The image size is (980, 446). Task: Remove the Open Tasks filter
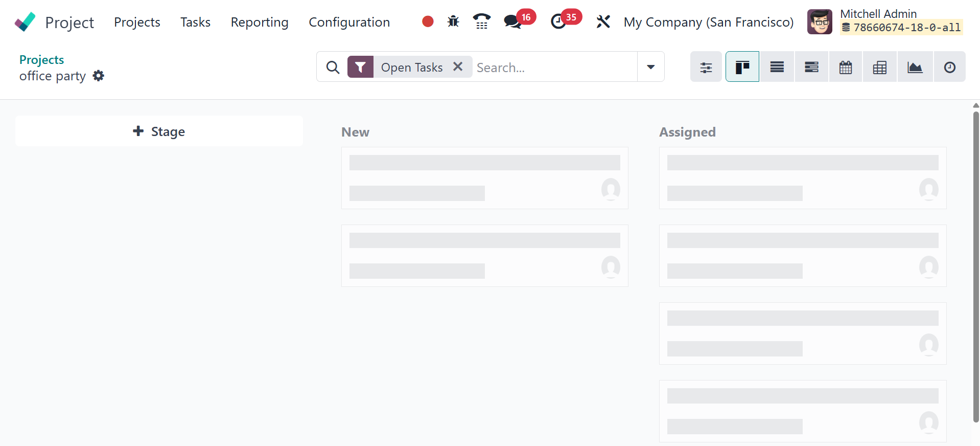click(x=458, y=66)
